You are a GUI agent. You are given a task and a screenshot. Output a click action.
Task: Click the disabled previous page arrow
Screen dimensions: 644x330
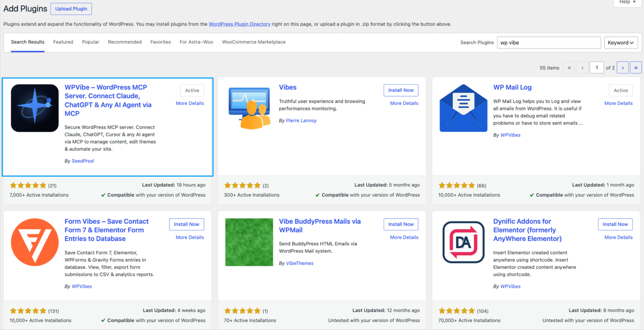pyautogui.click(x=582, y=68)
